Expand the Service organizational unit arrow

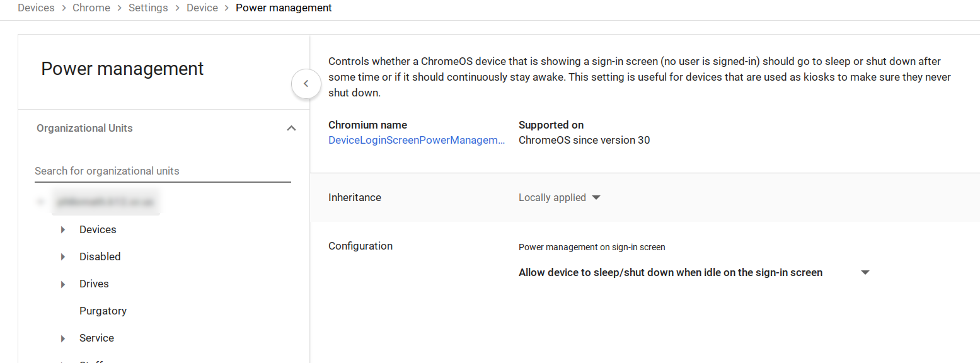click(63, 338)
